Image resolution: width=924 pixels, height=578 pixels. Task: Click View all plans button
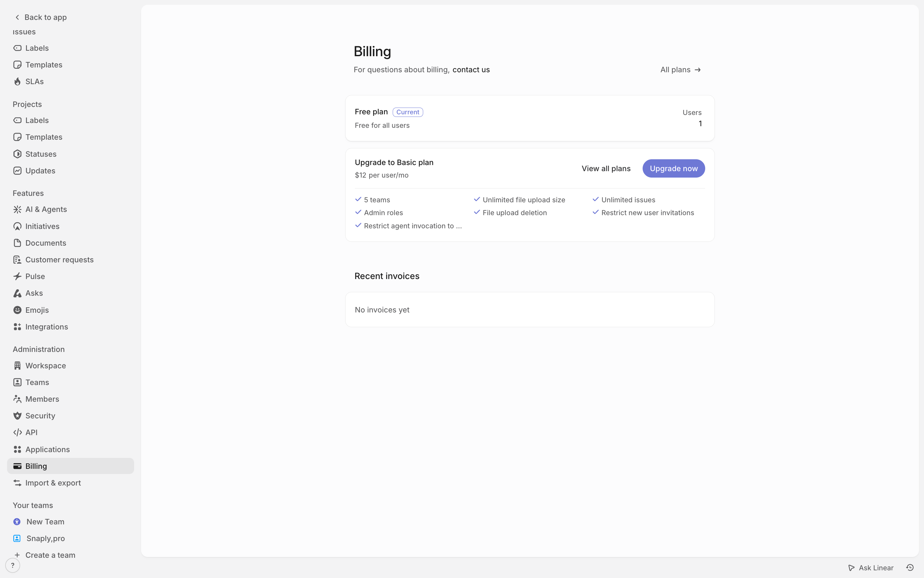606,169
